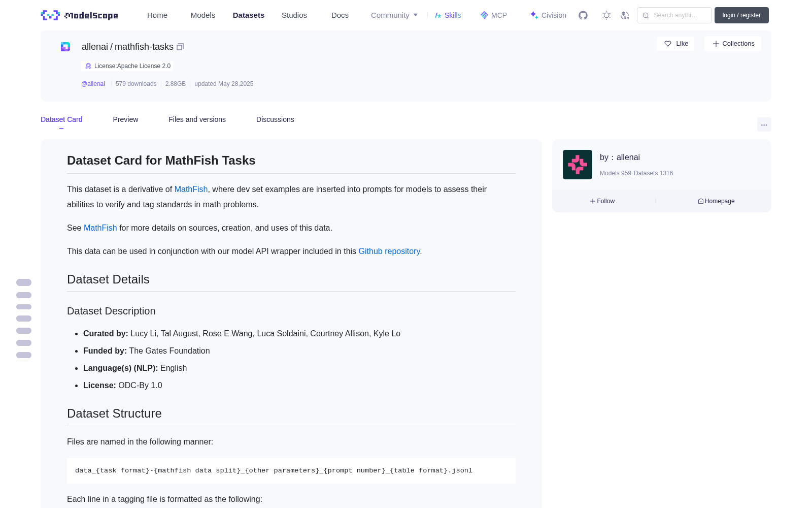812x508 pixels.
Task: Expand the Community dropdown menu
Action: click(x=394, y=15)
